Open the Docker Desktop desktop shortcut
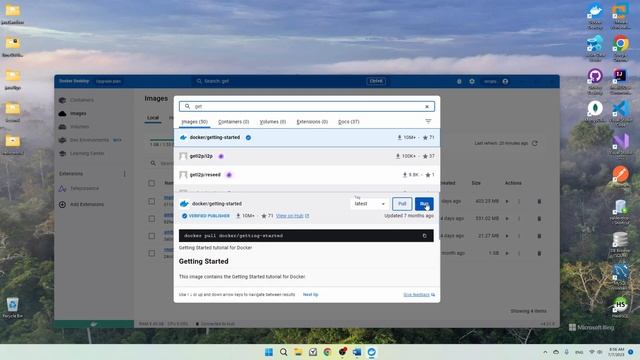 tap(595, 16)
